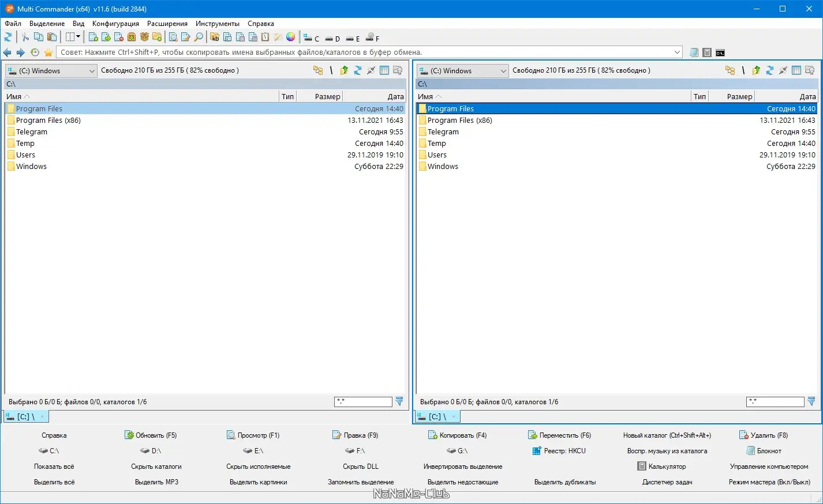Click the disconnect plug icon on right panel
823x504 pixels.
pyautogui.click(x=783, y=70)
